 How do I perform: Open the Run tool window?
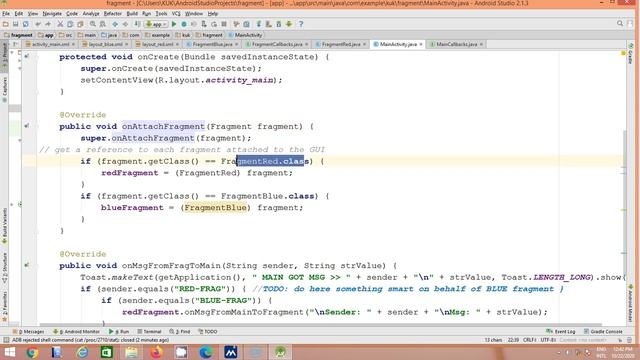(119, 331)
